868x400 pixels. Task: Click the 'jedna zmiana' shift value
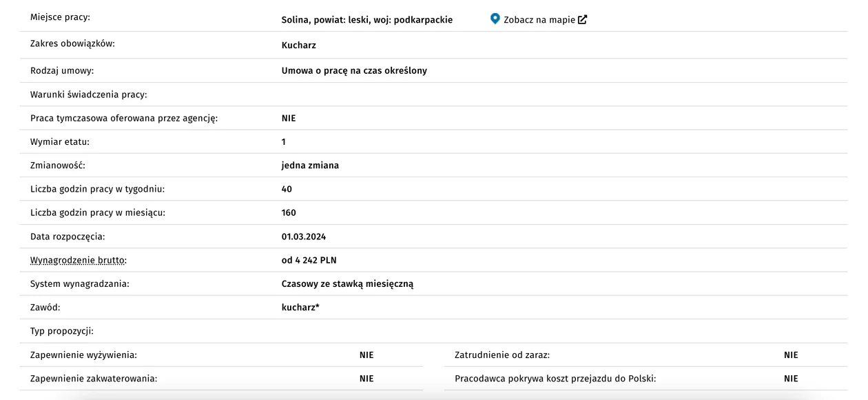310,166
